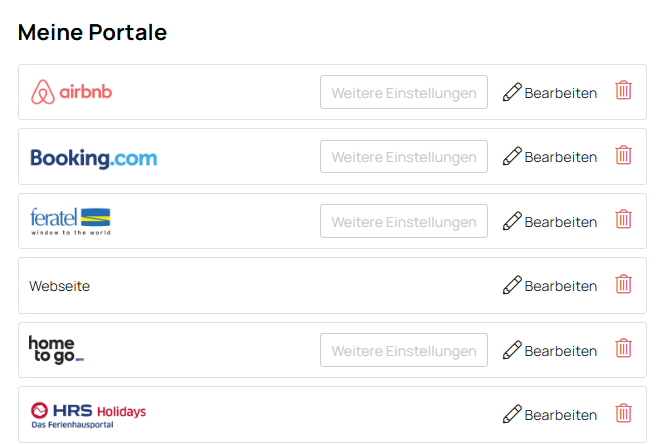Click the trash icon for Booking.com

623,155
